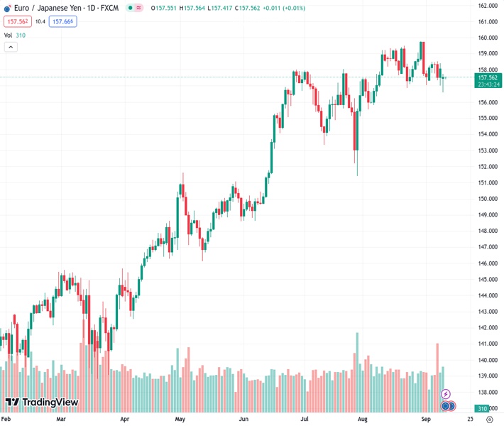Click the TradingView logo
Image resolution: width=504 pixels, height=426 pixels.
coord(41,403)
